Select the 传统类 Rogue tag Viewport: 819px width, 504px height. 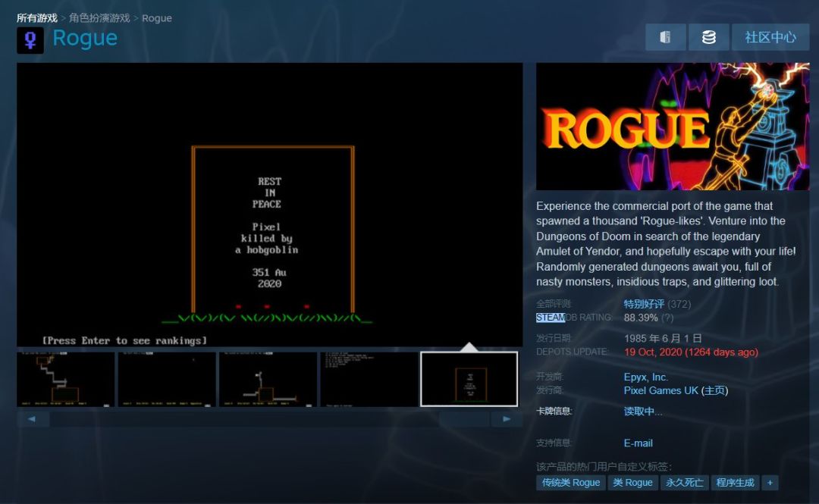pyautogui.click(x=570, y=483)
